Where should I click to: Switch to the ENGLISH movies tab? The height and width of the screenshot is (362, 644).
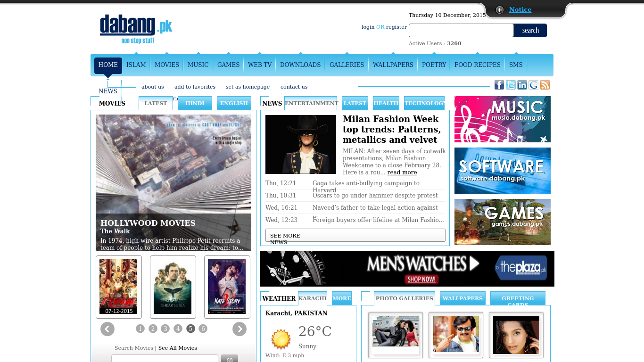pos(234,103)
